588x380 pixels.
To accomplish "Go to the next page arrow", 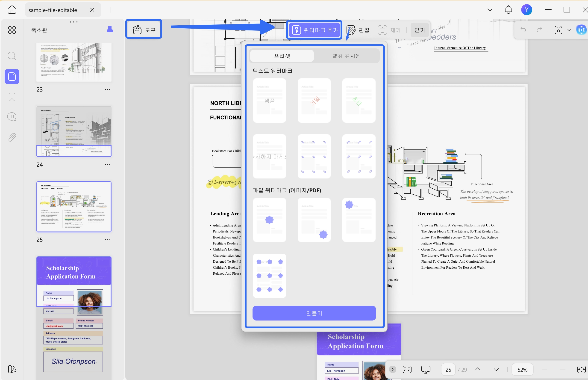I will coord(496,369).
